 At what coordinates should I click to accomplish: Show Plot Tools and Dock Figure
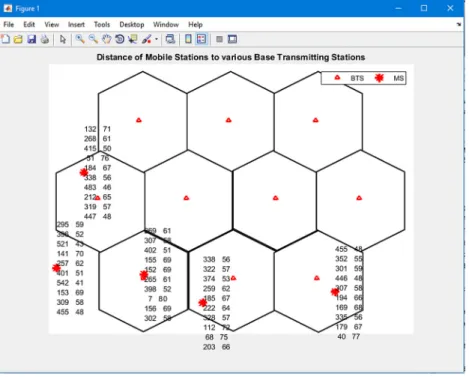(x=232, y=39)
